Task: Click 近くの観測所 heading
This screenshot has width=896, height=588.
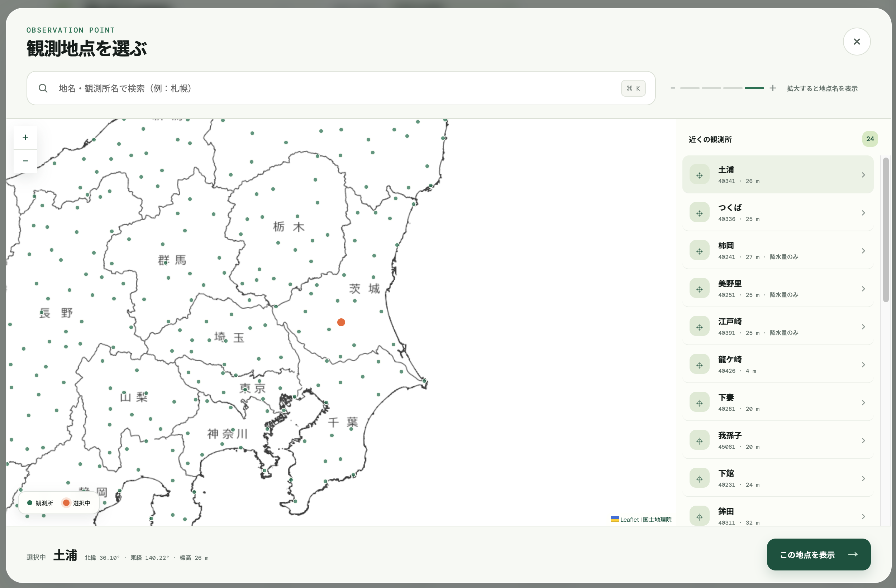Action: coord(710,140)
